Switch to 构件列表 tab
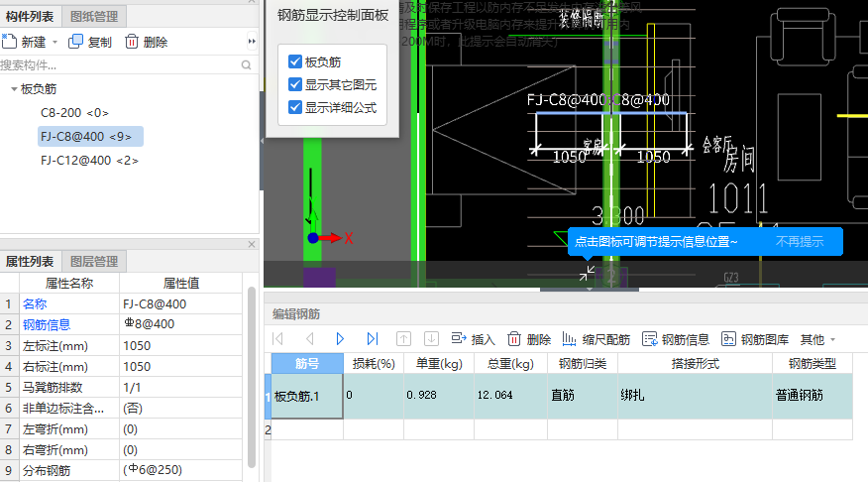This screenshot has width=868, height=482. click(x=30, y=17)
